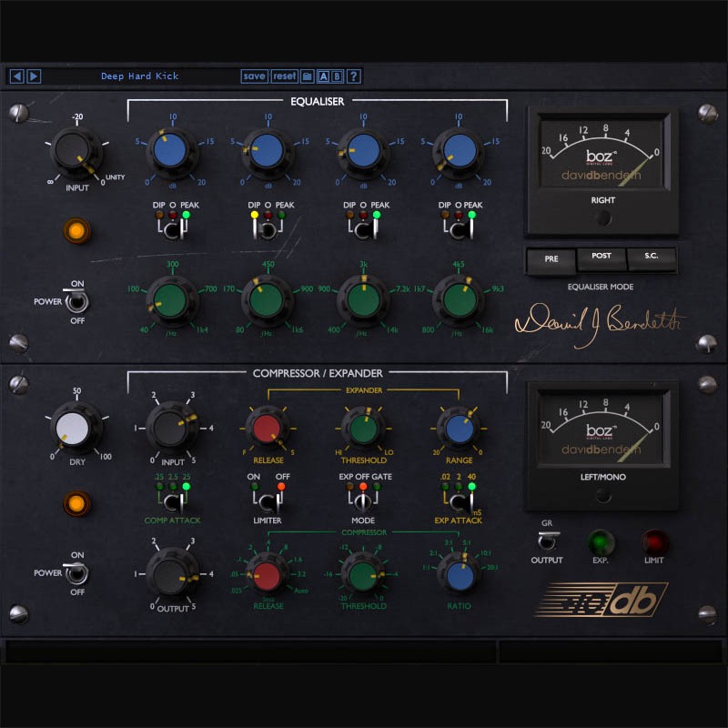Click the reset button

click(x=284, y=76)
